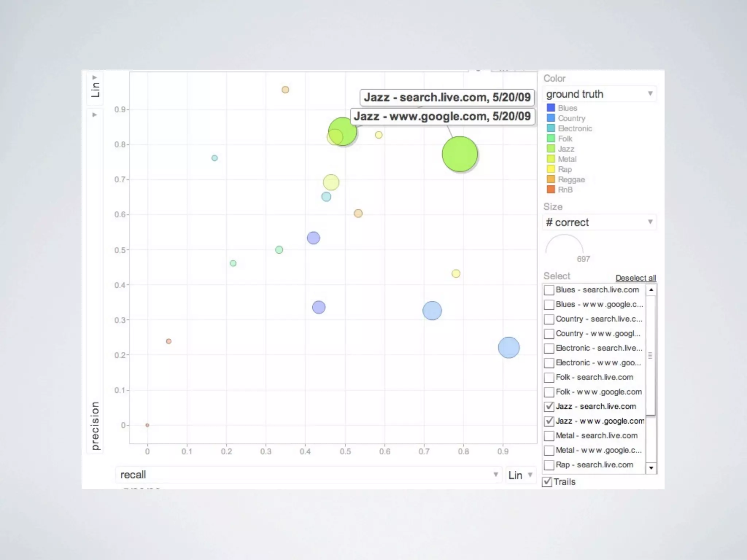Select Folk - www.google.com list entry
This screenshot has width=747, height=560.
(599, 392)
